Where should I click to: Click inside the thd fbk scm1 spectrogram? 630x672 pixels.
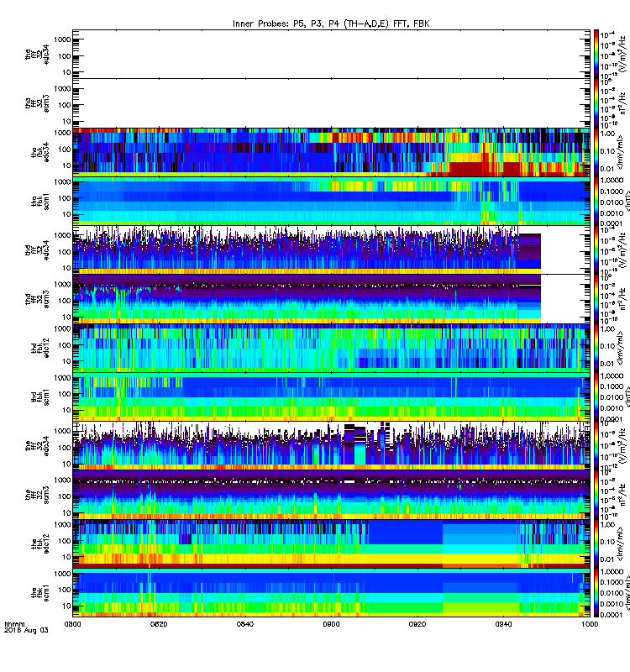pos(331,397)
